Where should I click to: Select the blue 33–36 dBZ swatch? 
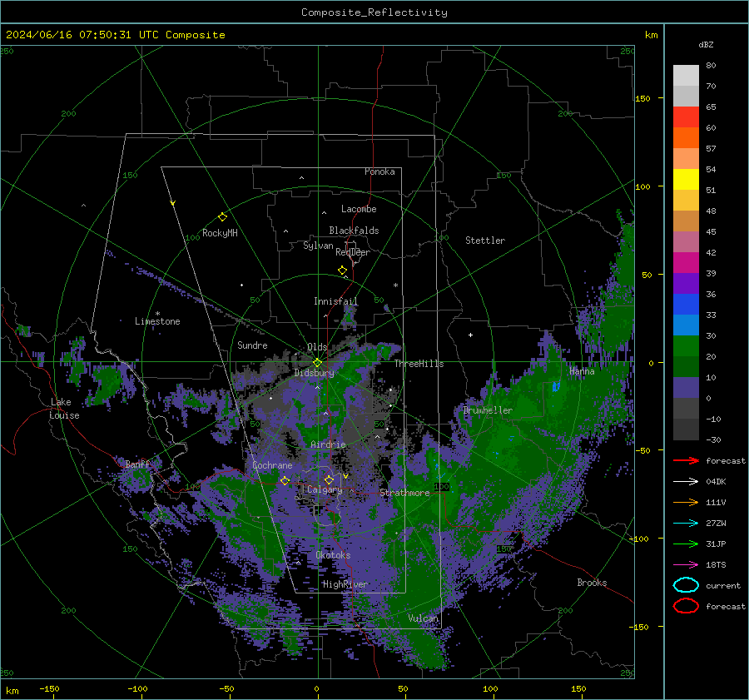[686, 305]
